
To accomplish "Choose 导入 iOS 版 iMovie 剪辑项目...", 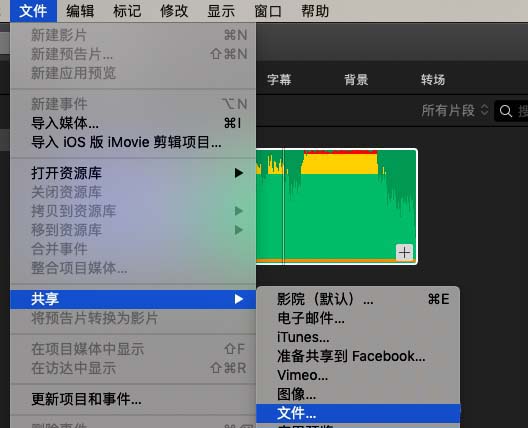I will (x=133, y=142).
